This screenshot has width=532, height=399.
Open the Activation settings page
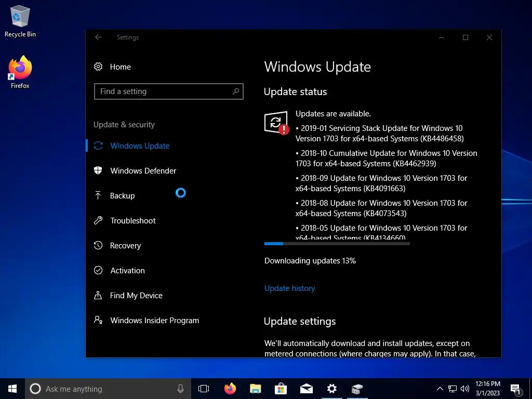click(x=128, y=270)
